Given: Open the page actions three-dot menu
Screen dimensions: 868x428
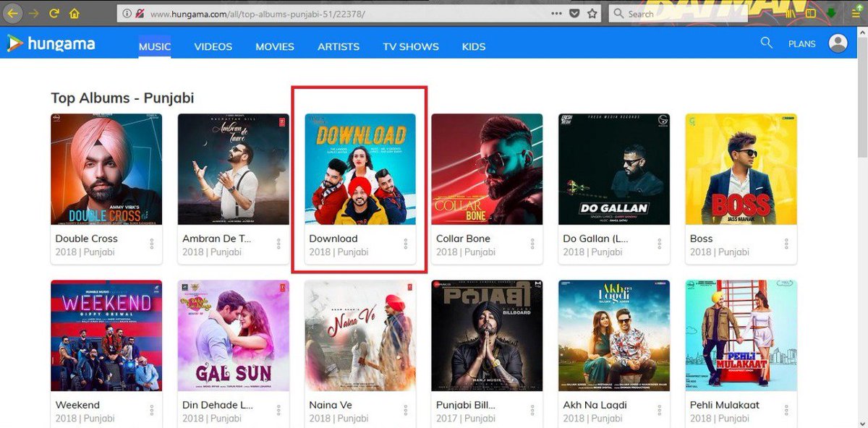Looking at the screenshot, I should pos(556,13).
